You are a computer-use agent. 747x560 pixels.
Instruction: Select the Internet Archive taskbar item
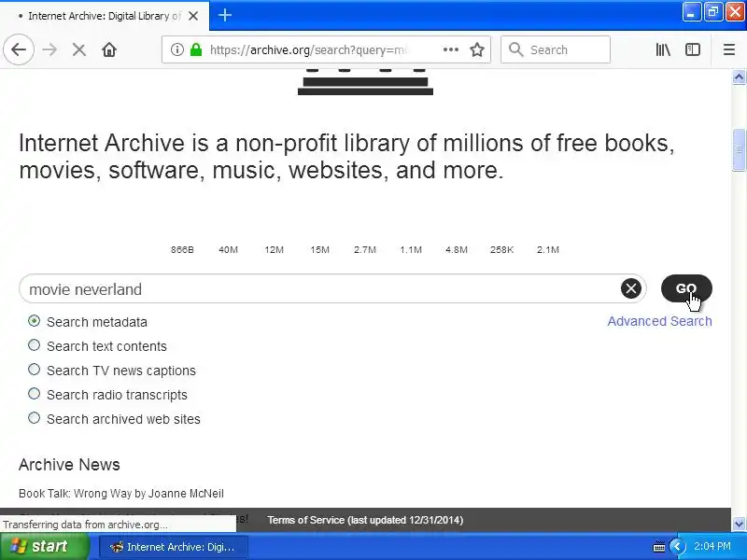(x=174, y=547)
